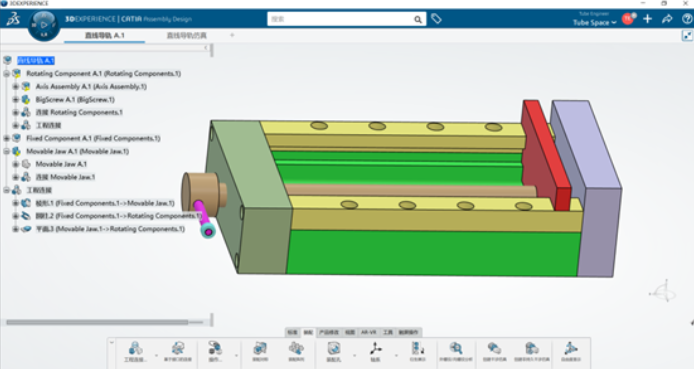Open the 轴系 toolbar dropdown arrow
Screen dimensions: 694x369
pos(396,355)
